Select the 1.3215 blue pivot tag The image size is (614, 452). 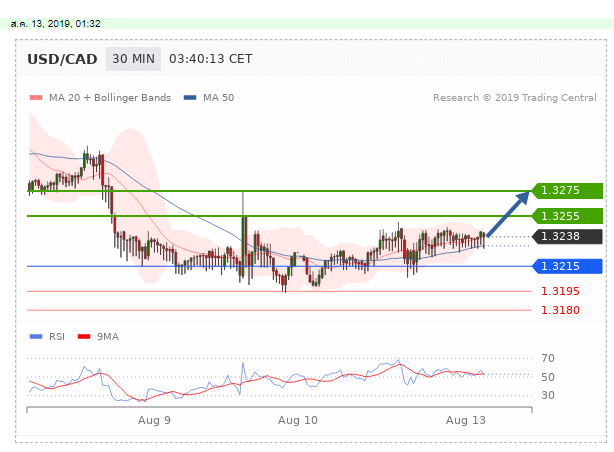(x=567, y=266)
